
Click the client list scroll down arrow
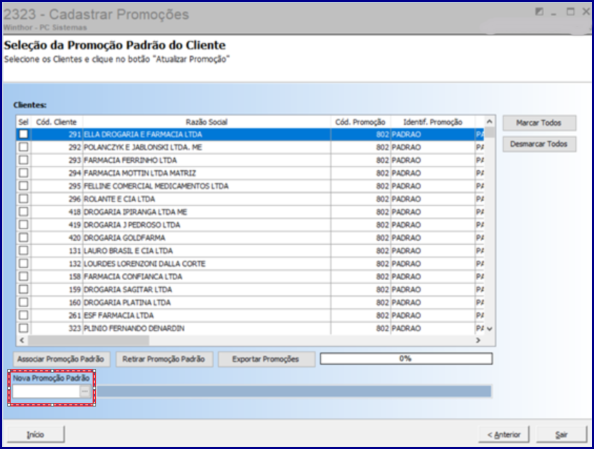tap(489, 329)
